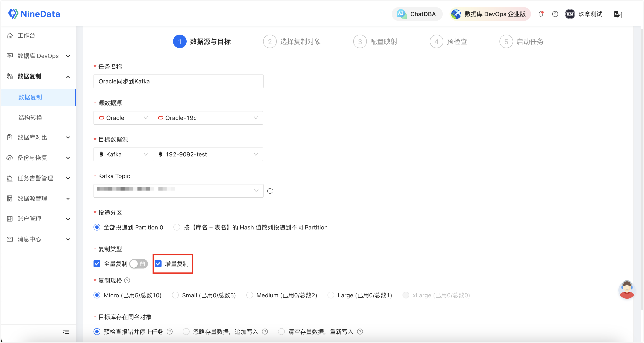Click the NineData logo
Image resolution: width=644 pixels, height=343 pixels.
click(x=34, y=14)
